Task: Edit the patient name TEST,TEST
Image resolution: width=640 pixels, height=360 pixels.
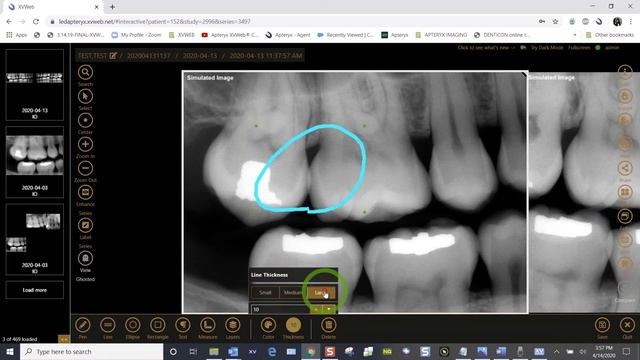Action: coord(113,56)
